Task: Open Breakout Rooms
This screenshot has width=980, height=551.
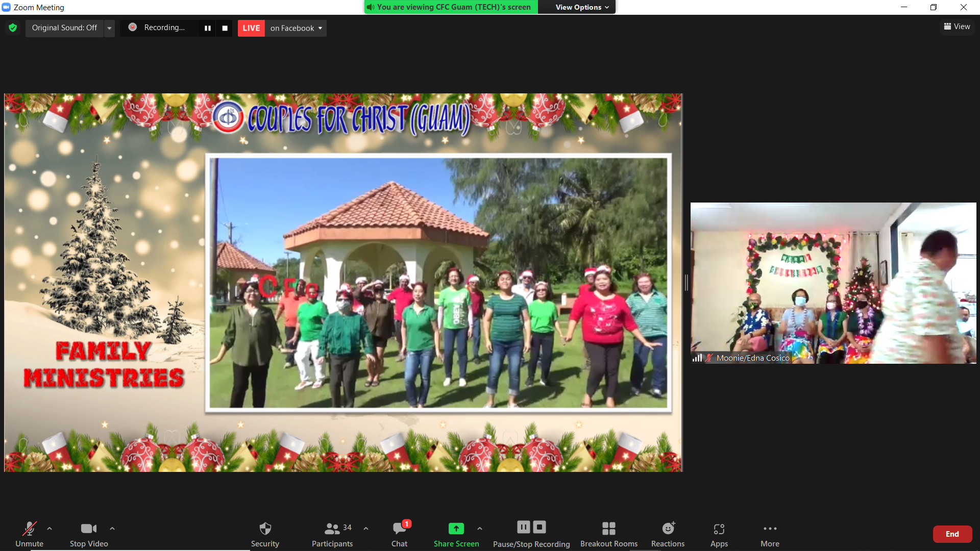Action: tap(609, 534)
